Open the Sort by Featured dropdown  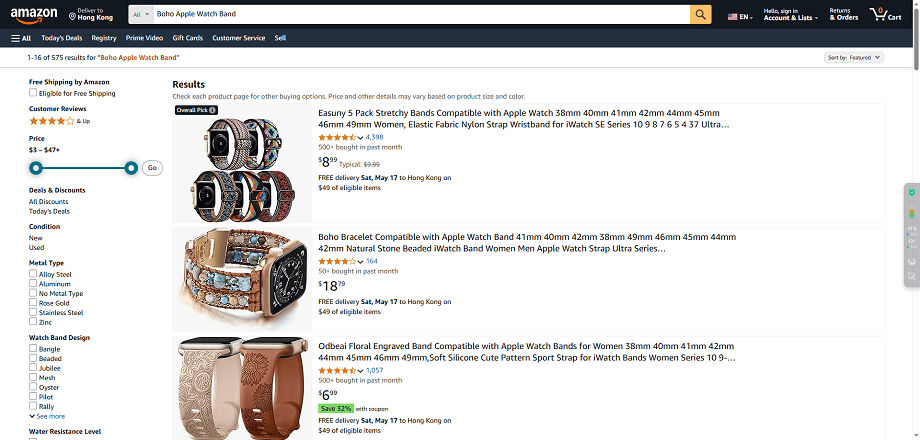pos(854,57)
